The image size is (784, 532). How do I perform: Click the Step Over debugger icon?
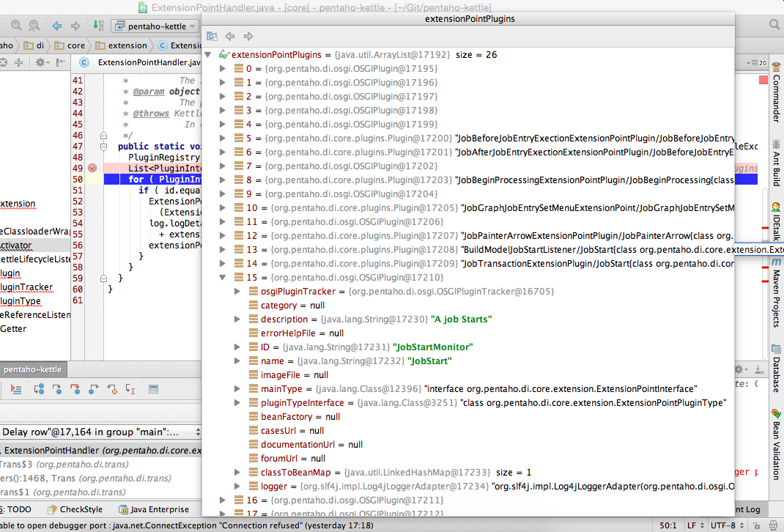click(39, 389)
